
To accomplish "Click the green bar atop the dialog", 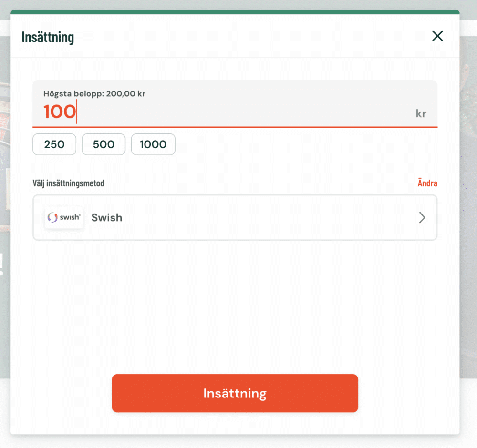I will 235,12.
